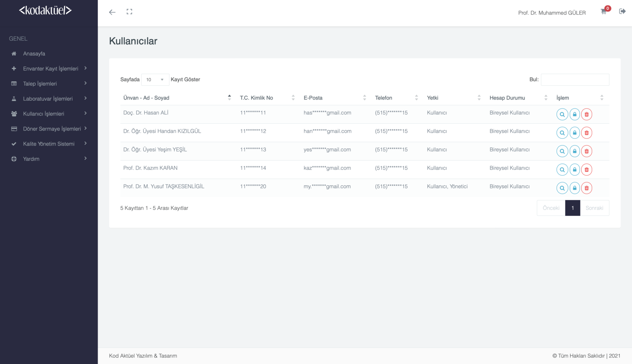This screenshot has height=364, width=632.
Task: Select page 1 in pagination
Action: pos(573,208)
